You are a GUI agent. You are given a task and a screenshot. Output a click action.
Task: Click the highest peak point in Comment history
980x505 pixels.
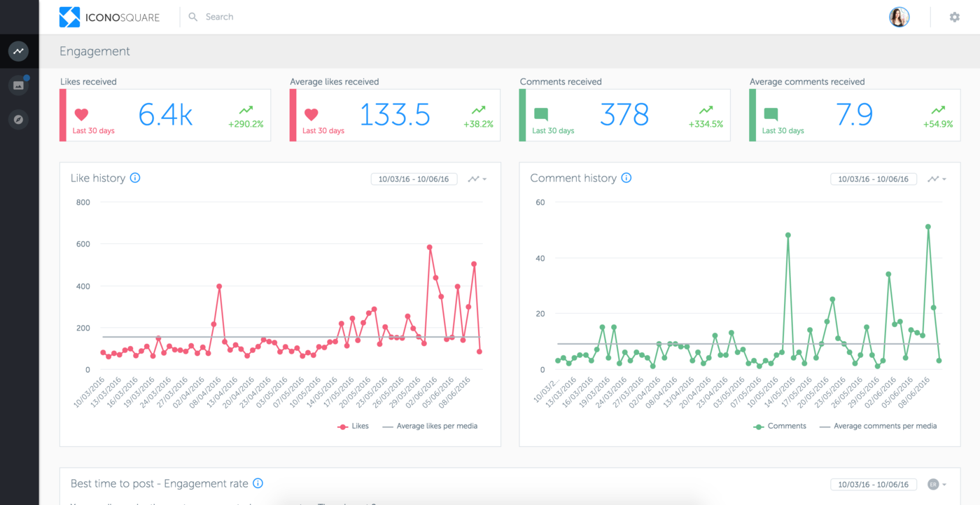[928, 227]
